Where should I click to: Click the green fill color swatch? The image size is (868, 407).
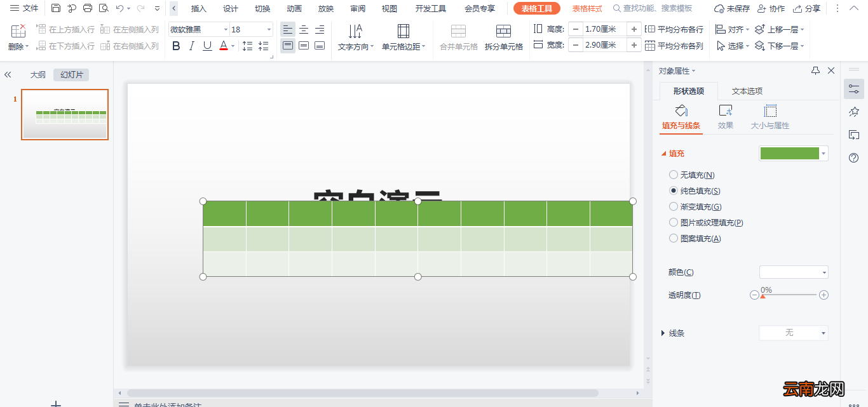coord(789,153)
